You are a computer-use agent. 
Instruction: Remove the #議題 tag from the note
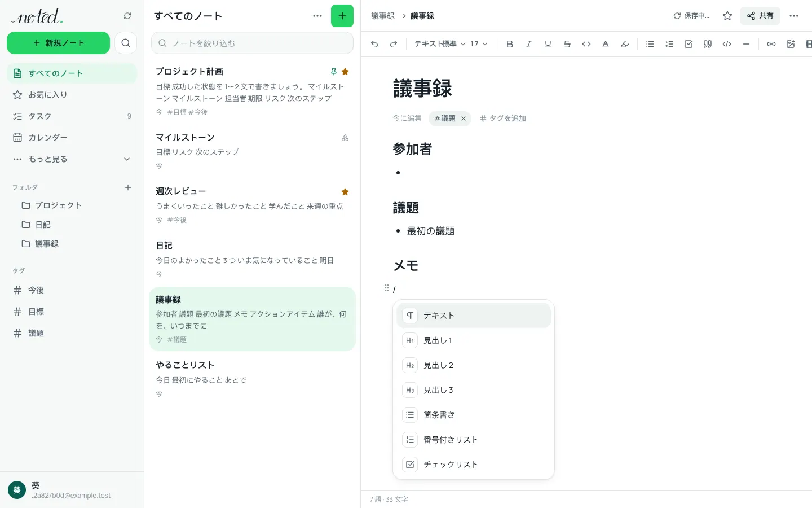464,119
